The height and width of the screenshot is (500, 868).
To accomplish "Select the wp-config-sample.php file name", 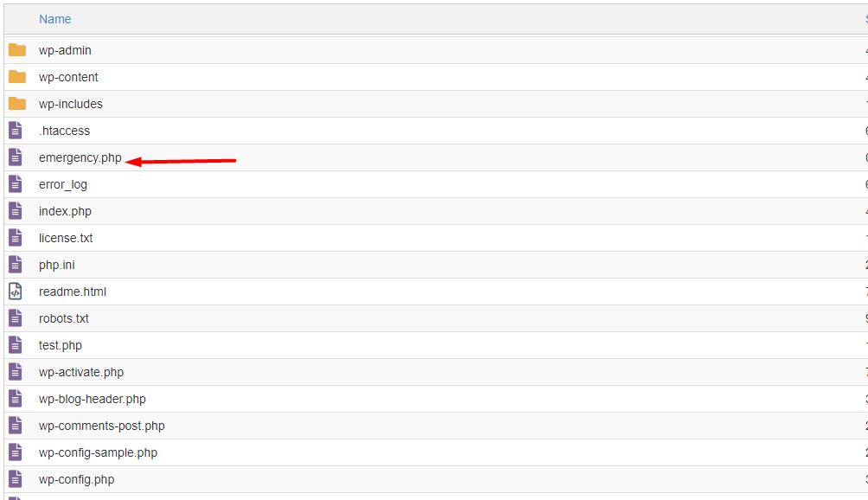I will click(x=98, y=453).
